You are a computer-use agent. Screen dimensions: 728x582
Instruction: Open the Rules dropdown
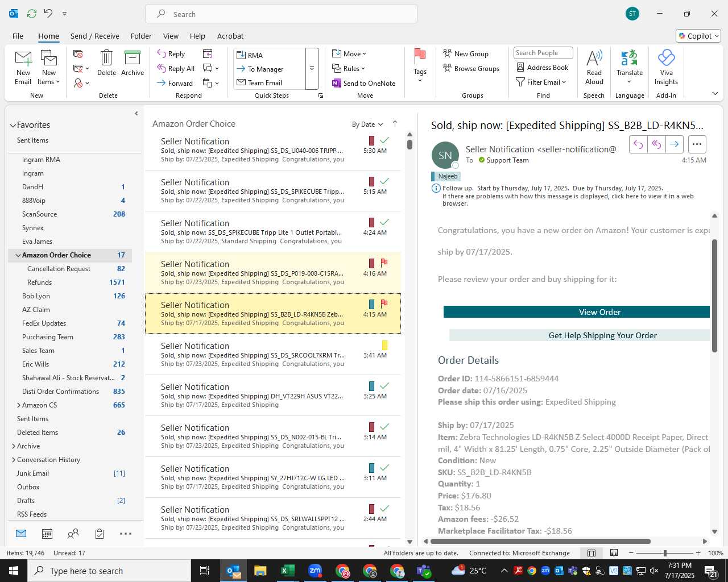pos(349,68)
